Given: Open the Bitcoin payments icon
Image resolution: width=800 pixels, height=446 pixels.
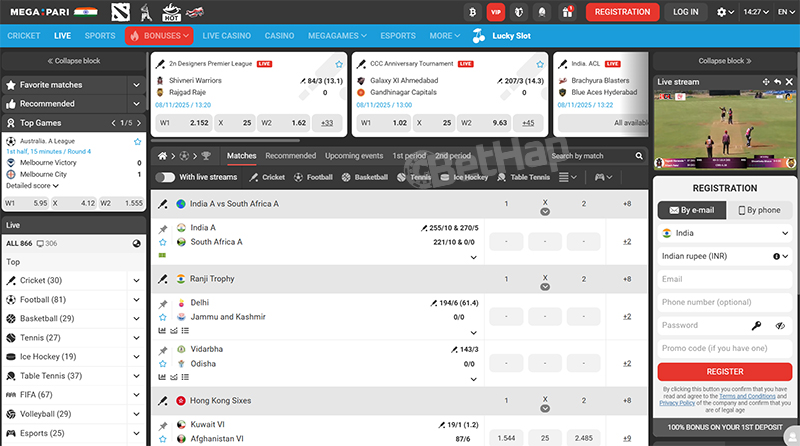Looking at the screenshot, I should click(x=472, y=12).
